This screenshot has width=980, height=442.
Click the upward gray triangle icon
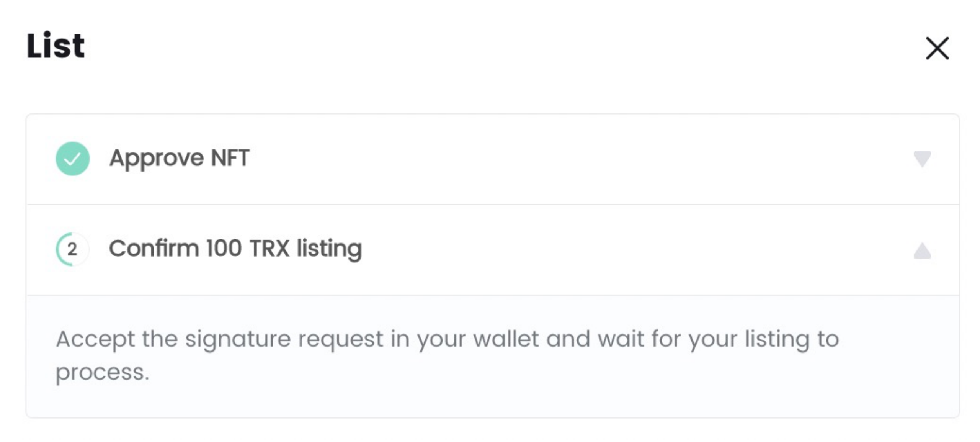click(x=922, y=250)
